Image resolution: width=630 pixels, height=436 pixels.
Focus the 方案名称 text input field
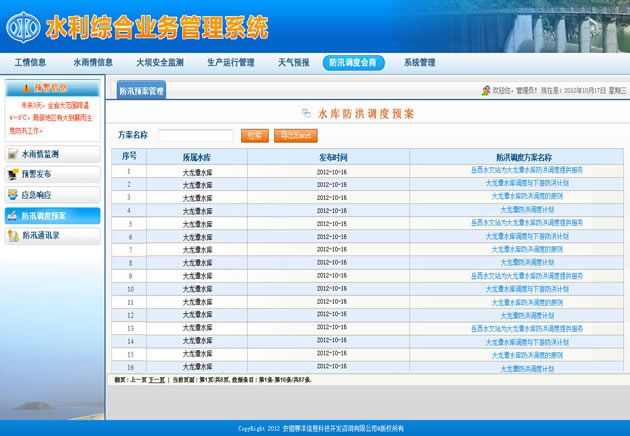[x=195, y=135]
